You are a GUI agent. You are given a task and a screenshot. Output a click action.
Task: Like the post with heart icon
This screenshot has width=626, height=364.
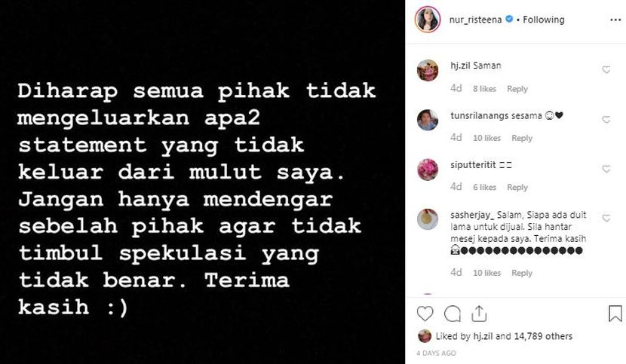tap(425, 314)
